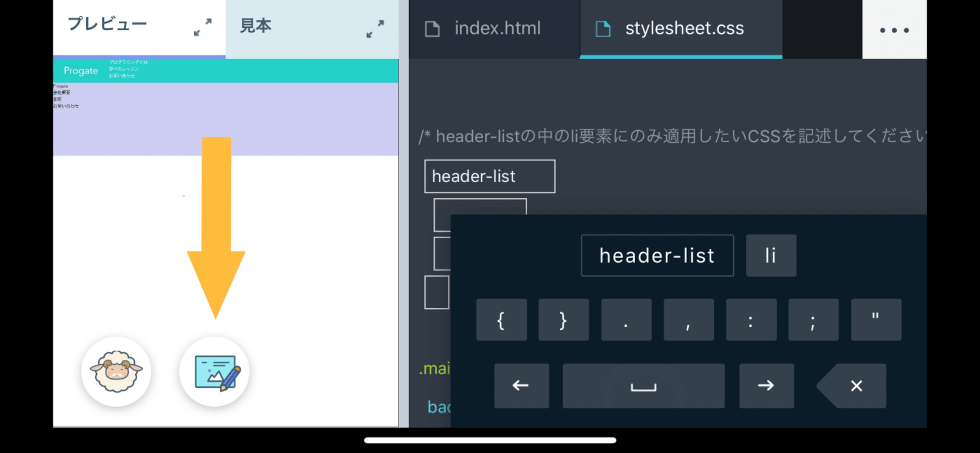Screen dimensions: 980x453
Task: Move cursor left with arrow key
Action: click(x=521, y=386)
